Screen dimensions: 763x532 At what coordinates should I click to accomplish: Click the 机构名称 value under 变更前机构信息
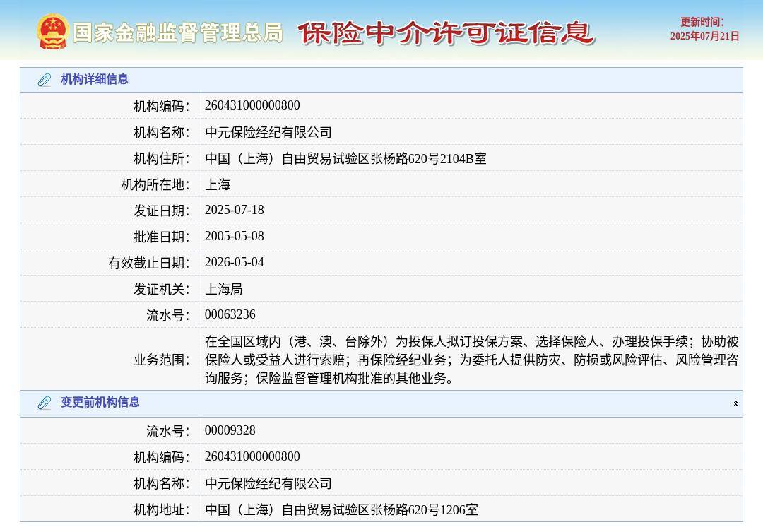coord(268,483)
